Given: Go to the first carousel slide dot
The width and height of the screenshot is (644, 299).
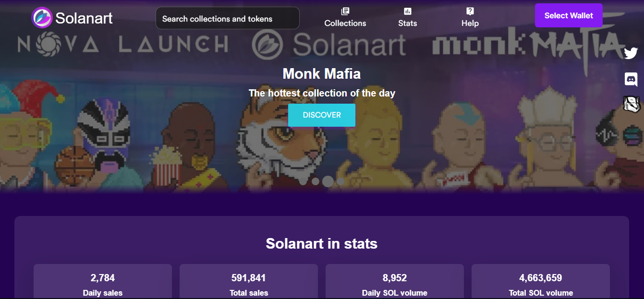Looking at the screenshot, I should coord(303,181).
